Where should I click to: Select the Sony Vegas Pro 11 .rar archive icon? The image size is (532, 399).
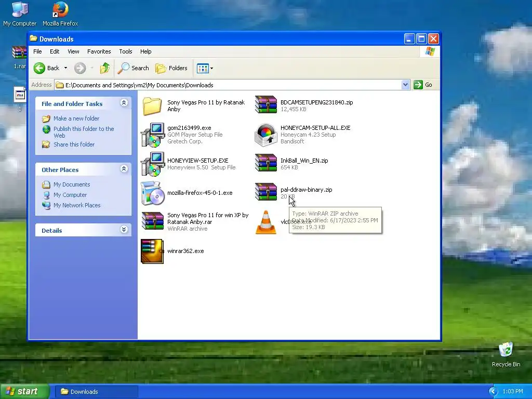tap(153, 221)
